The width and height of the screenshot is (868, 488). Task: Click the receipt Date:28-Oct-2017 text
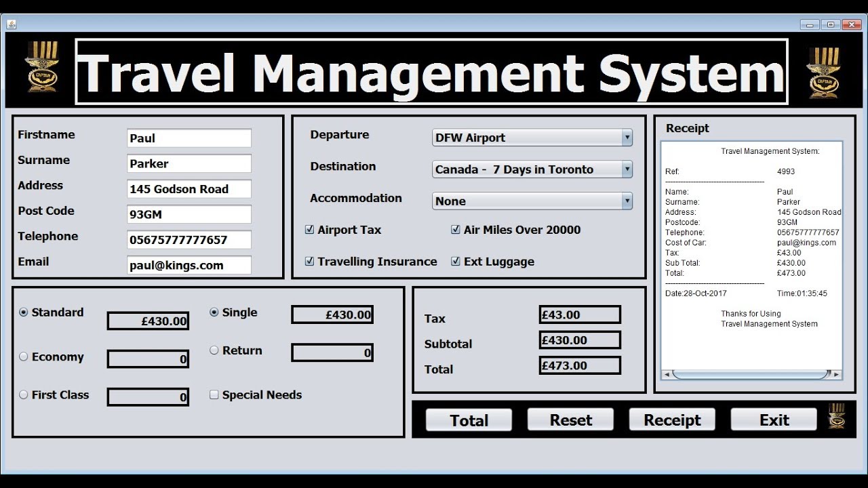[696, 293]
